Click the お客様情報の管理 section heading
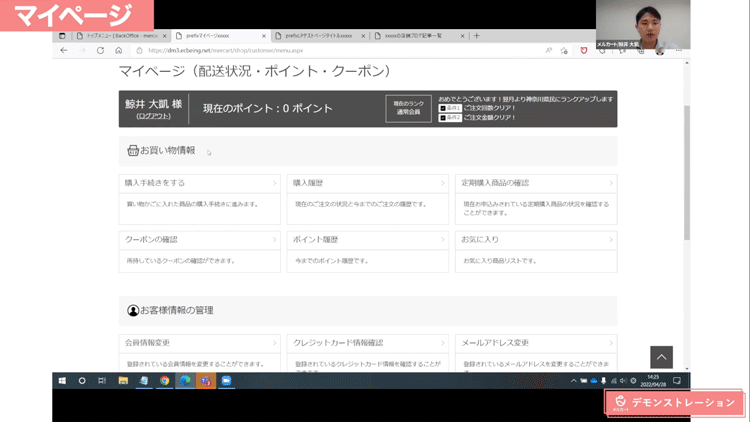This screenshot has height=422, width=750. [176, 310]
